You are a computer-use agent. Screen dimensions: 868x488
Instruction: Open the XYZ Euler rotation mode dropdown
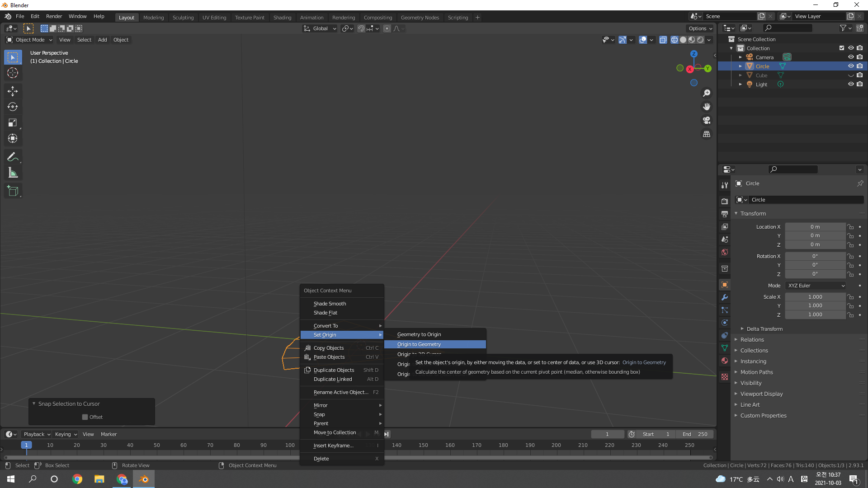(x=816, y=286)
